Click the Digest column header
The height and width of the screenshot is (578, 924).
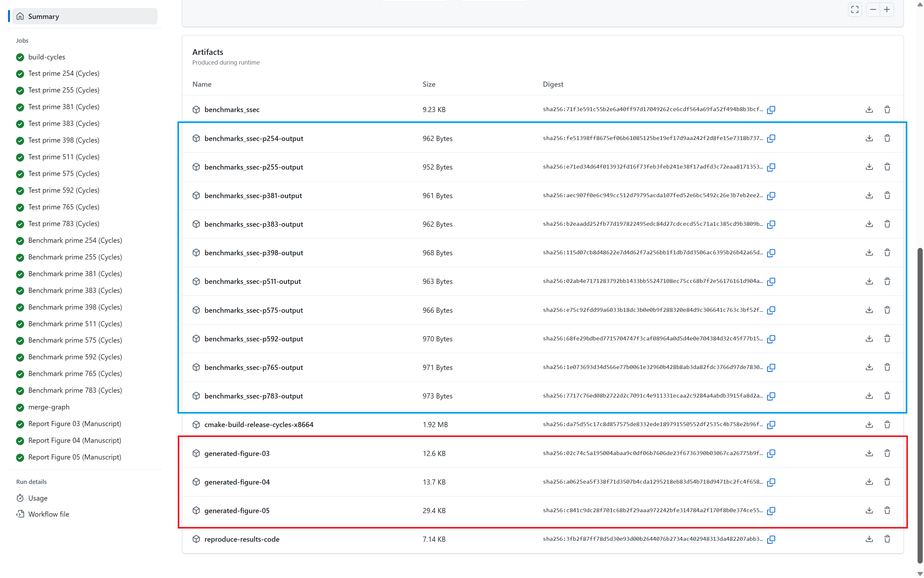click(x=553, y=84)
